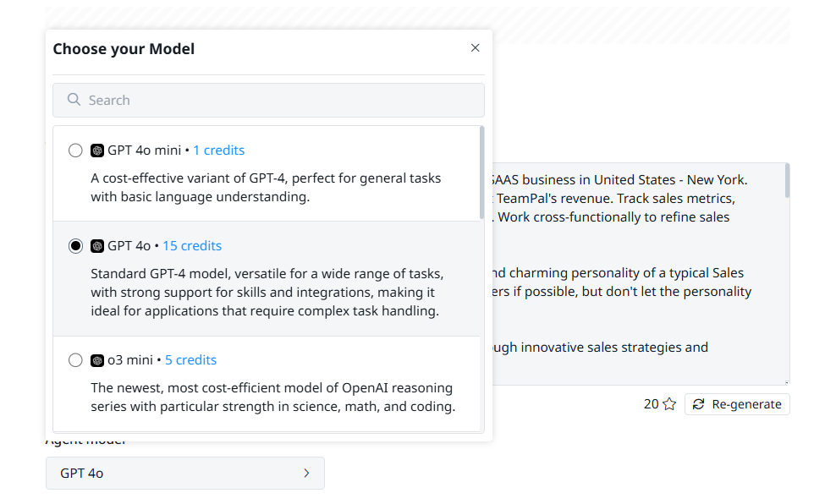Click the prompt text area scrollbar
Viewport: 825px width, 504px height.
tap(787, 180)
